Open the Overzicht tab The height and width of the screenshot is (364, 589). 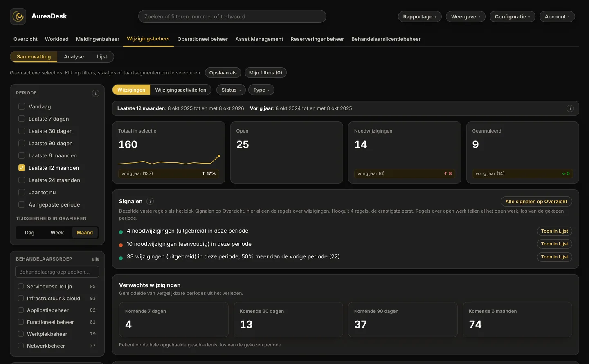tap(25, 39)
